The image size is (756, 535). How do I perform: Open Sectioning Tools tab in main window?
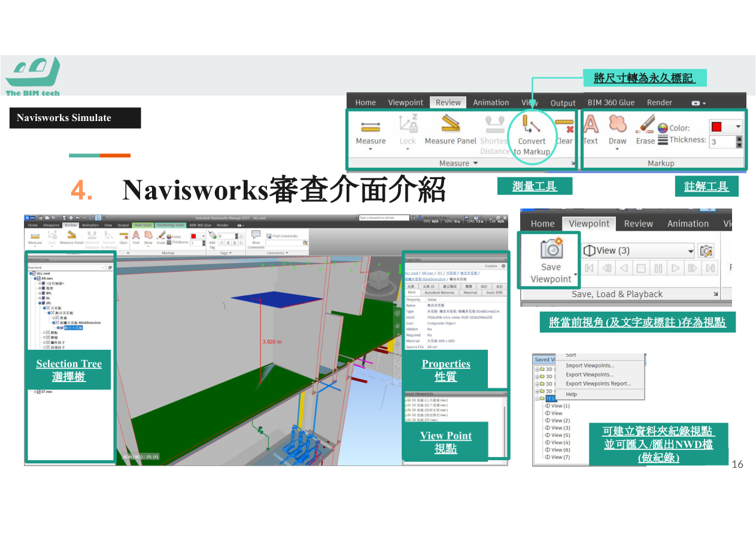pyautogui.click(x=171, y=225)
